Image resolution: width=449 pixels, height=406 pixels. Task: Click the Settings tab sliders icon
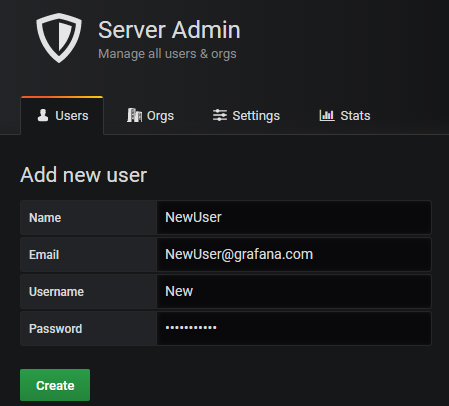coord(220,115)
